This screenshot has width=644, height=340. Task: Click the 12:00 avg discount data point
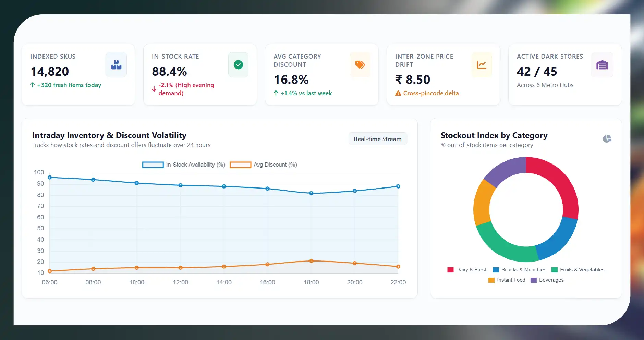click(180, 268)
